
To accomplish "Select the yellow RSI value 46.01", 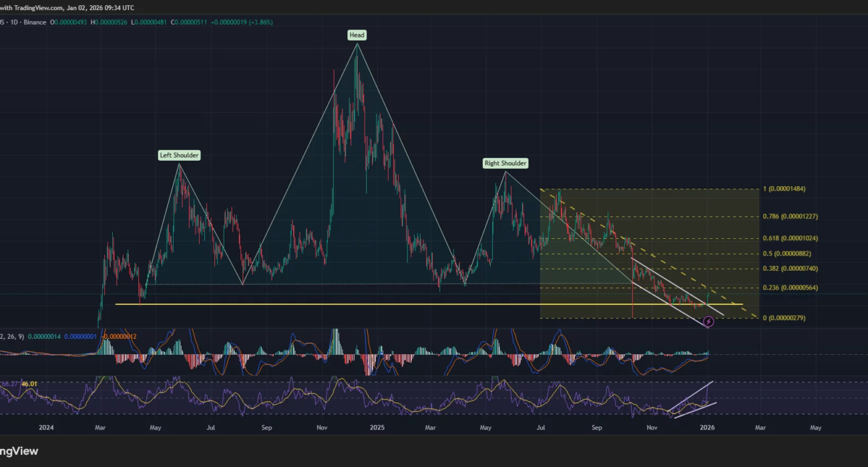I will [x=29, y=384].
